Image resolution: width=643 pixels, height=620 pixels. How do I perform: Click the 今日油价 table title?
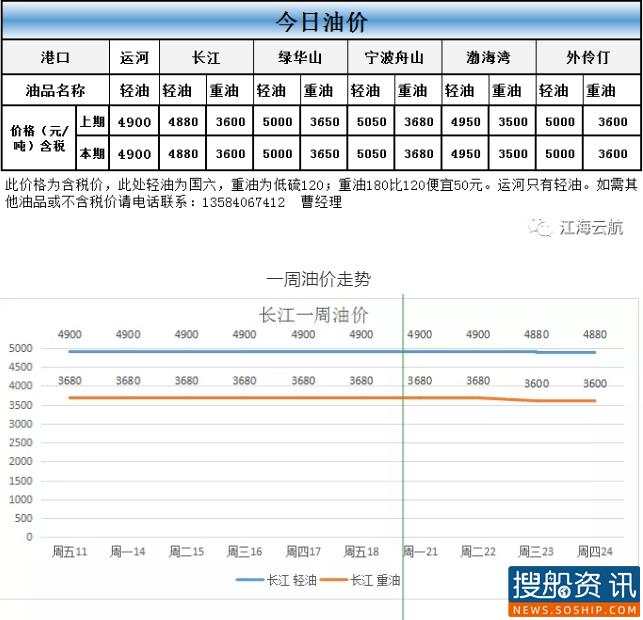coord(321,21)
